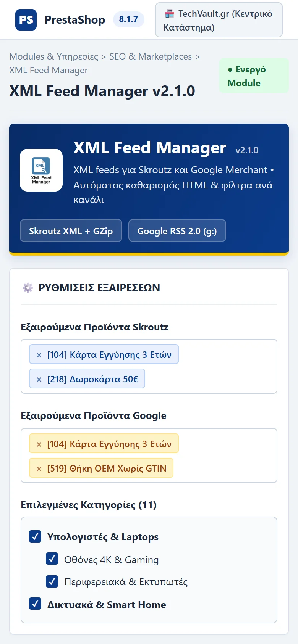Click the XML Feed Manager v2.1.0 page title

[102, 91]
